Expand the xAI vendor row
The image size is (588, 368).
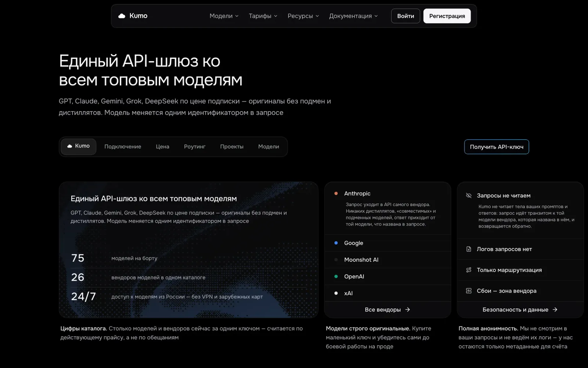click(x=388, y=293)
